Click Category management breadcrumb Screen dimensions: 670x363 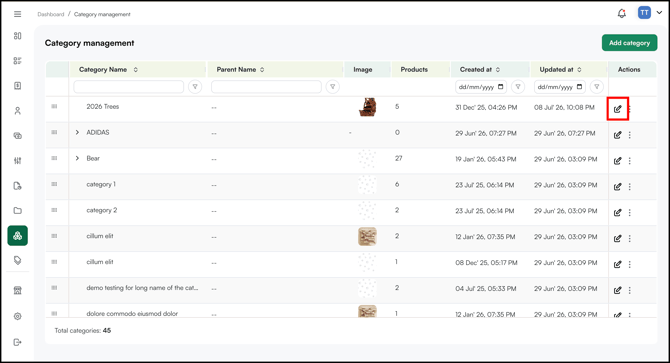pyautogui.click(x=102, y=14)
